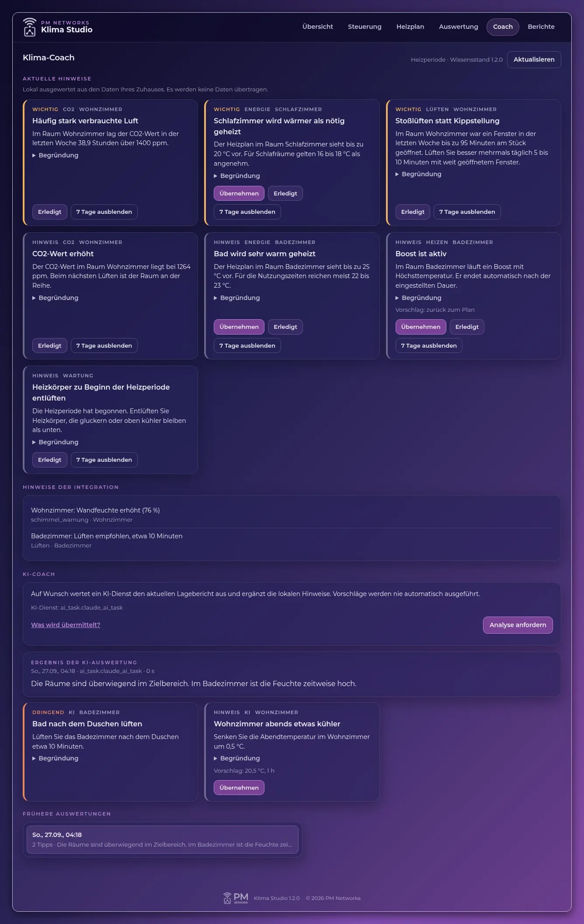Expand Begründung under Häufig stark verbrauchte Luft
The height and width of the screenshot is (924, 584).
56,155
